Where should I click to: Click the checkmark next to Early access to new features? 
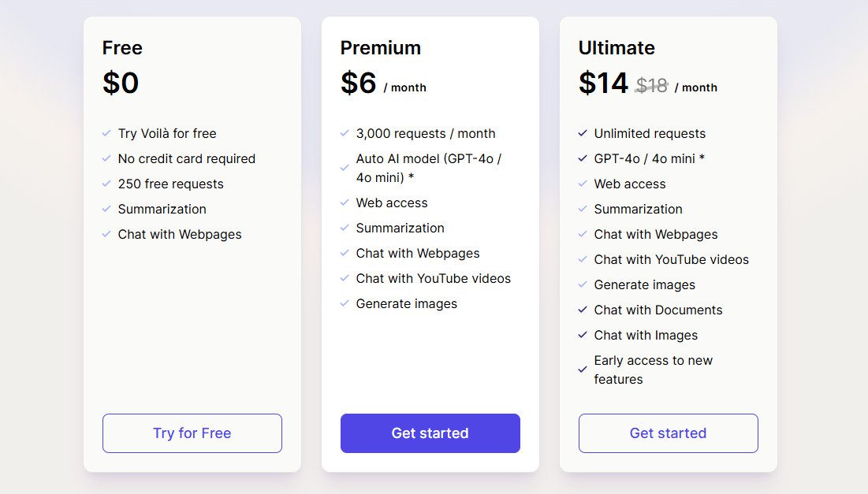[583, 370]
